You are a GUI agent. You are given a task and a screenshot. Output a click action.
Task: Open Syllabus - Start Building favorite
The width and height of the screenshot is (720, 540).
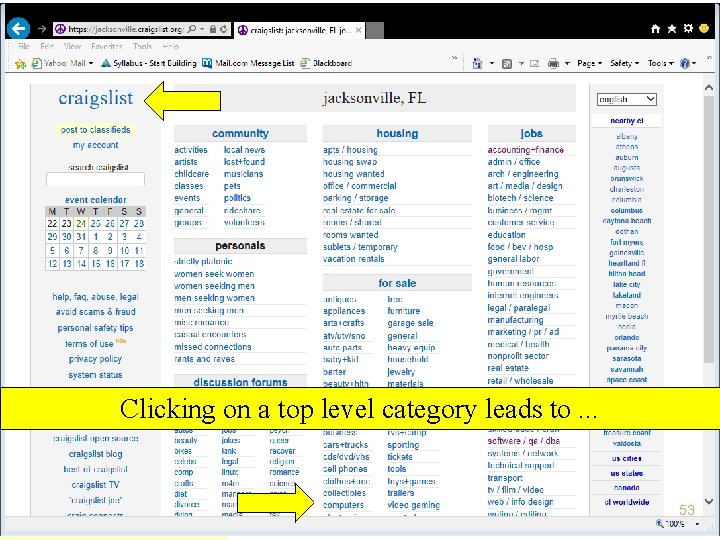[149, 63]
